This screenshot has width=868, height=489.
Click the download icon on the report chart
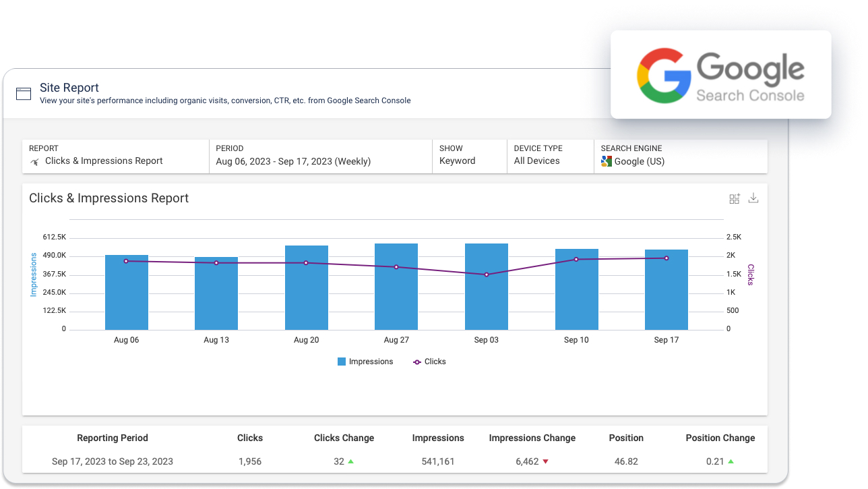pyautogui.click(x=753, y=198)
